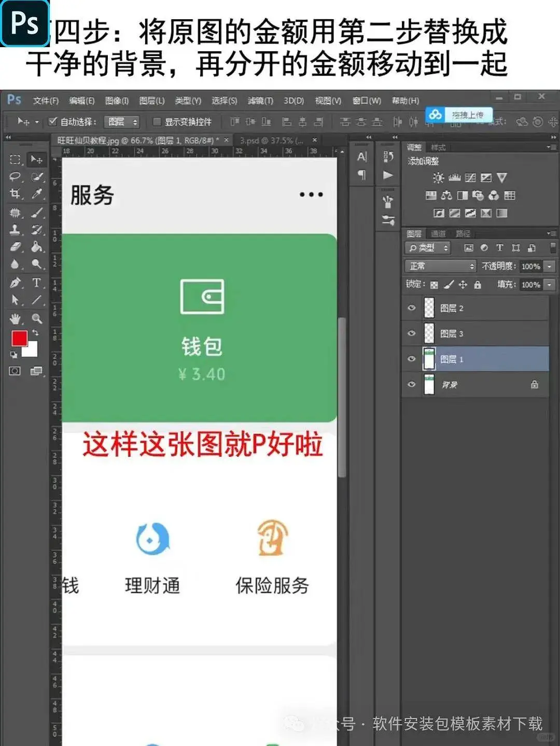This screenshot has width=560, height=746.
Task: Open the Paragraph panel icon
Action: [362, 175]
